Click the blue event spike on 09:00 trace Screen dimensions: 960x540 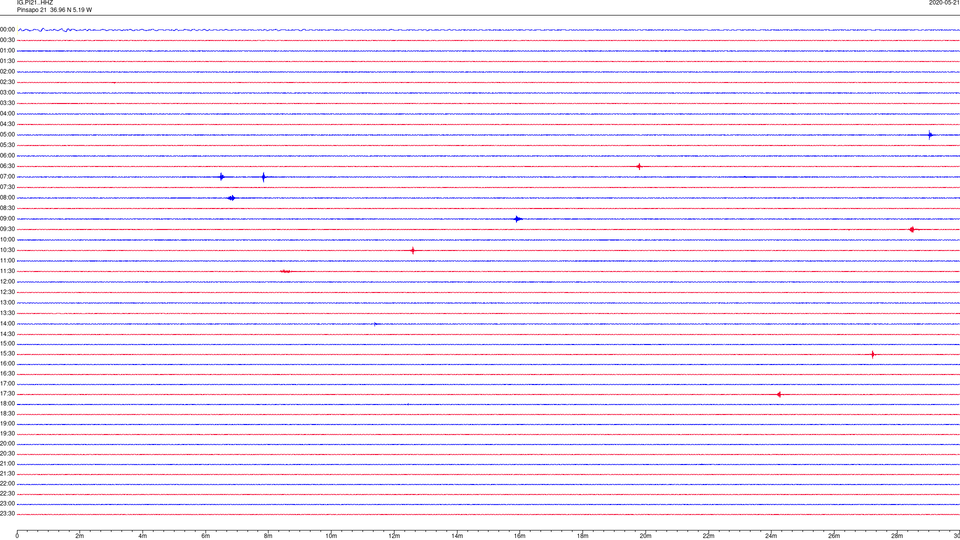[518, 219]
